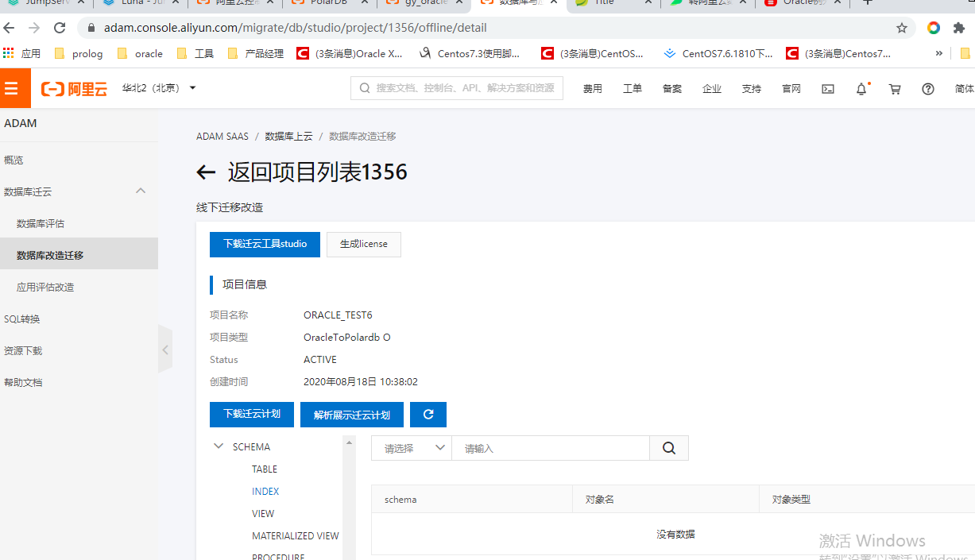The image size is (975, 560).
Task: Select VIEW in the schema tree
Action: (x=263, y=514)
